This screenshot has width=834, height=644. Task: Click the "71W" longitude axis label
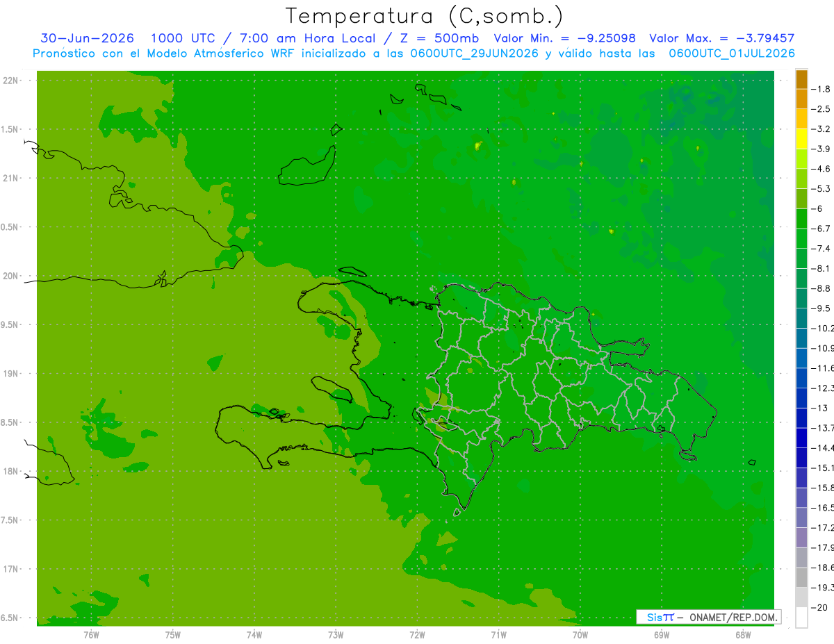[498, 634]
